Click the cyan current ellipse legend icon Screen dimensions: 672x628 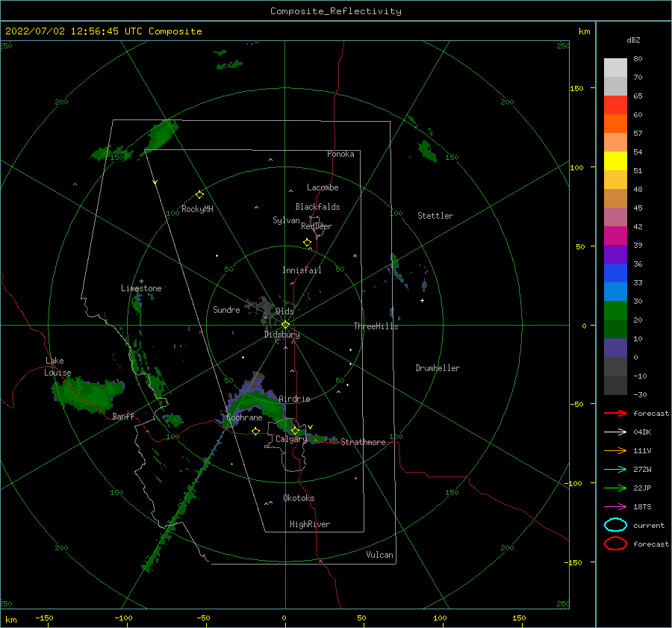(x=615, y=525)
